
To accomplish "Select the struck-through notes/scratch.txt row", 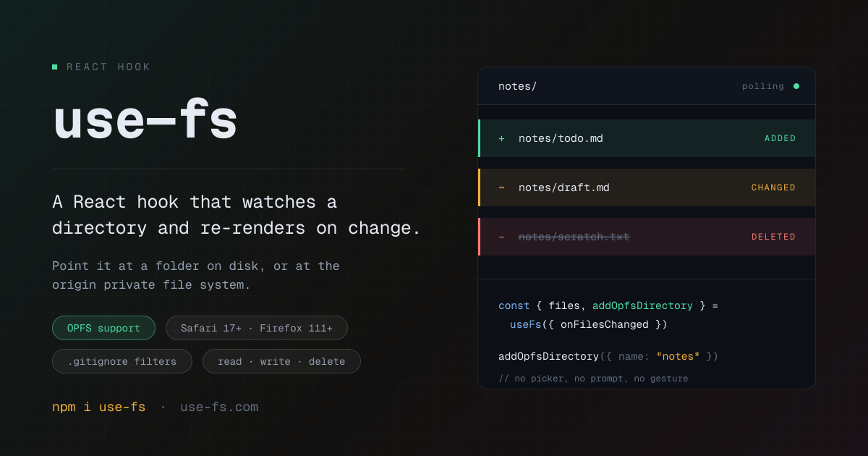I will click(647, 237).
